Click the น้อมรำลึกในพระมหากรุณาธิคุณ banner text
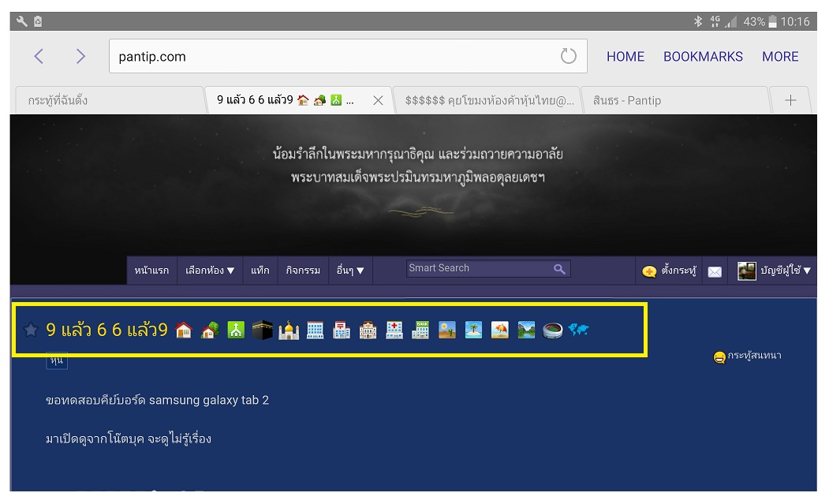Image resolution: width=829 pixels, height=504 pixels. point(418,155)
